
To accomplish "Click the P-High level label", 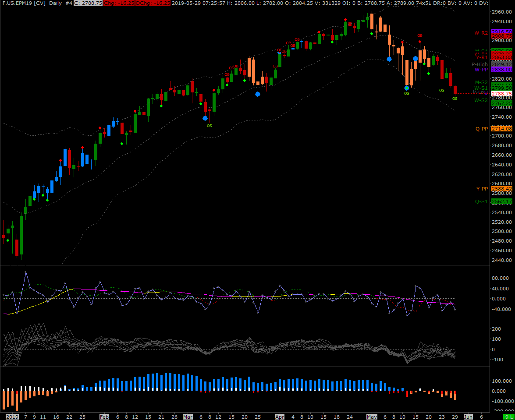I will pos(480,65).
